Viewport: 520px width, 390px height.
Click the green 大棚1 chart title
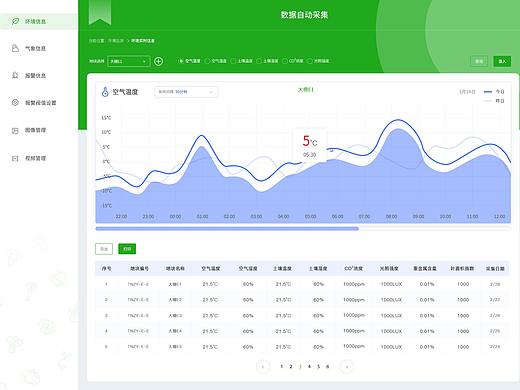306,90
